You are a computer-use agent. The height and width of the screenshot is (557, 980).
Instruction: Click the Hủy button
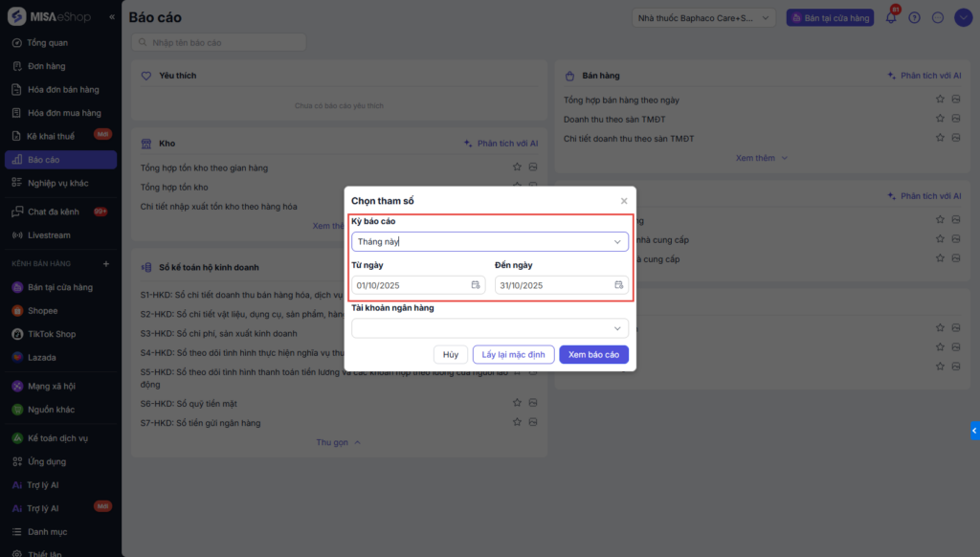(x=451, y=354)
